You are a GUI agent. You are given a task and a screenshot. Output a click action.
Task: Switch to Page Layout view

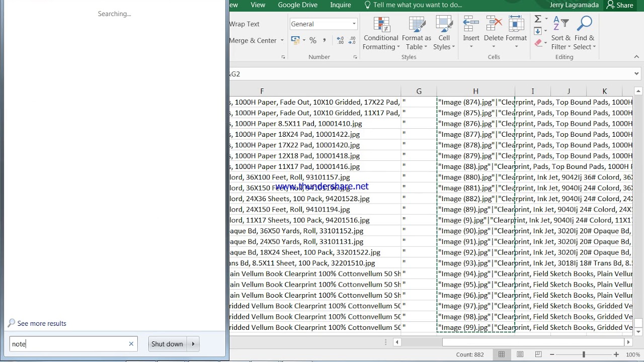click(x=520, y=354)
